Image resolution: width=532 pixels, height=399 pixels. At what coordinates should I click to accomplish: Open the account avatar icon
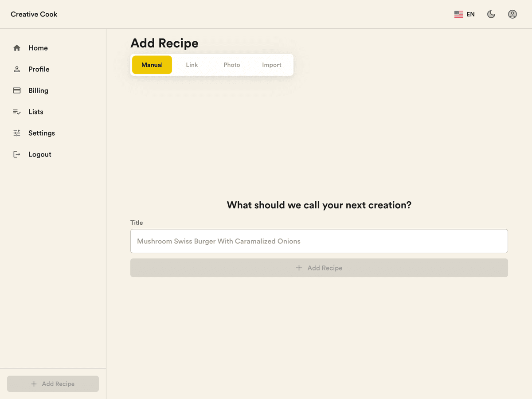tap(512, 14)
